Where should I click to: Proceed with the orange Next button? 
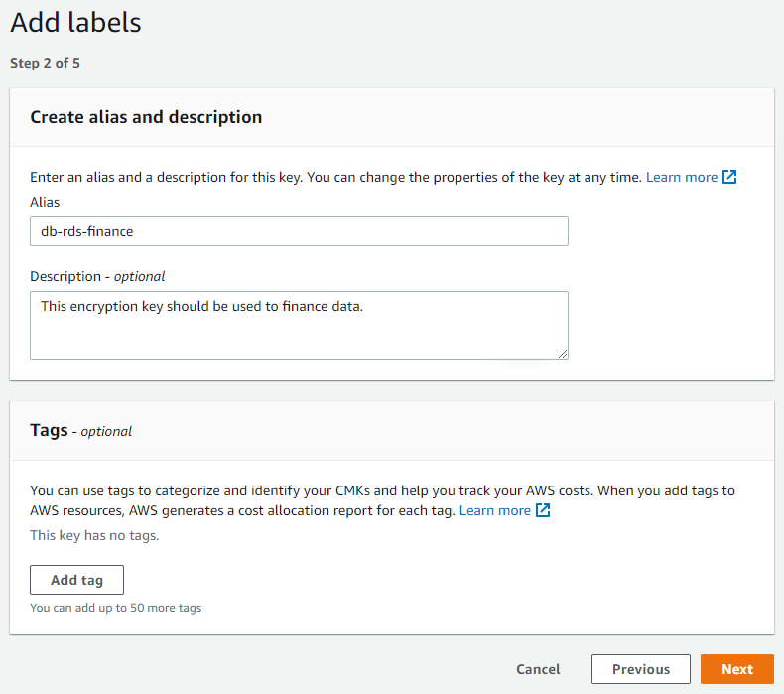[x=736, y=669]
